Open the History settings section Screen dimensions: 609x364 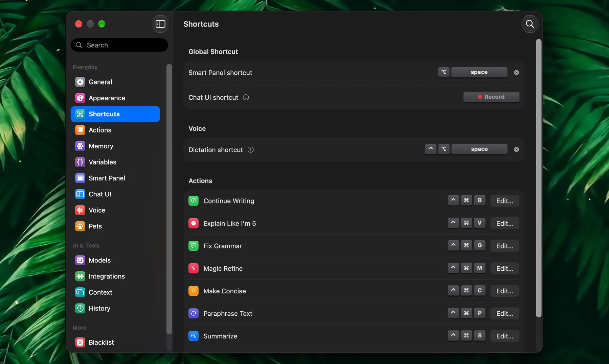tap(115, 309)
